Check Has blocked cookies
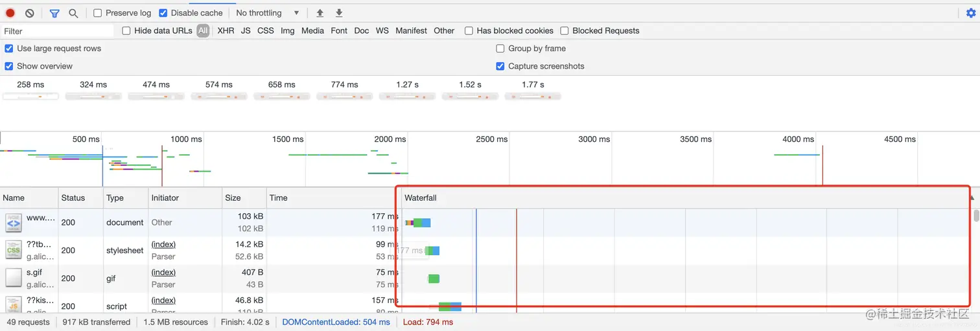Screen dimensions: 980x331 pos(469,30)
